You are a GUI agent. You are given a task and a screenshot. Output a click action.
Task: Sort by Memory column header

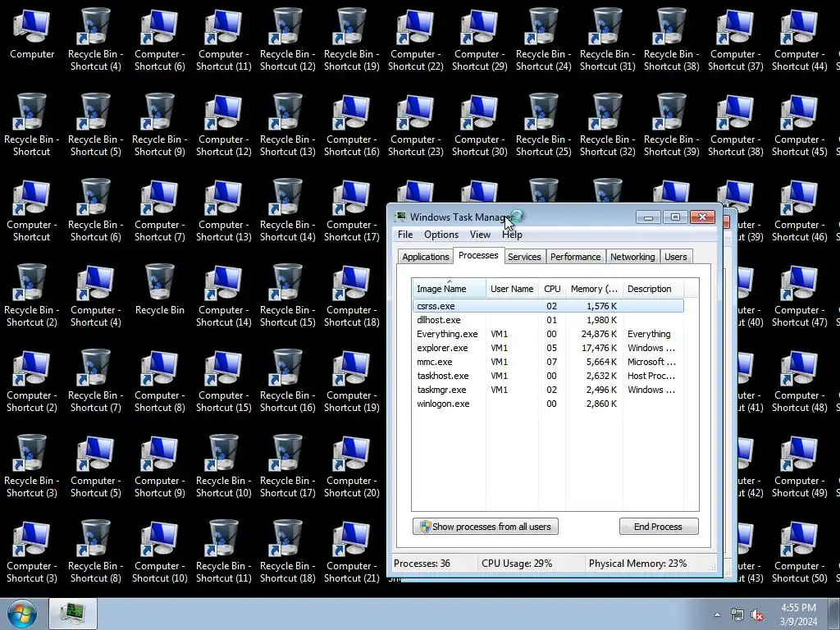click(594, 288)
